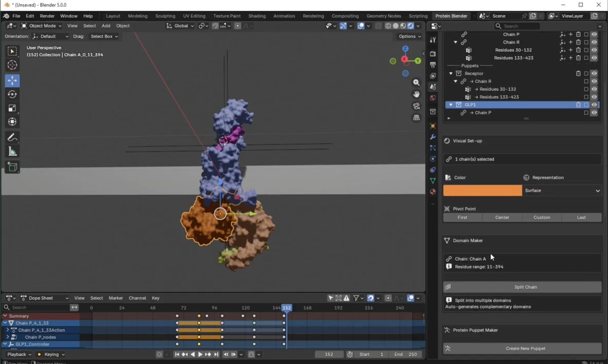Toggle camera view icon in viewport
The height and width of the screenshot is (364, 608).
click(x=416, y=106)
